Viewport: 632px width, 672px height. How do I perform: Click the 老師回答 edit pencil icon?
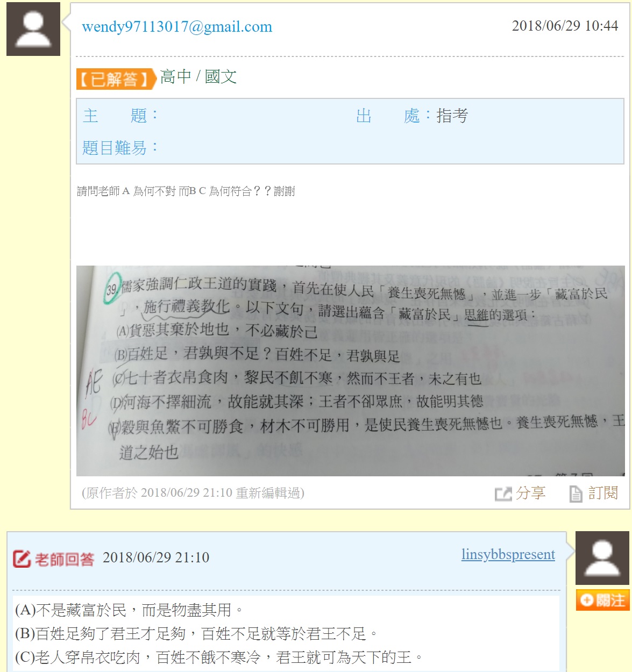[x=22, y=559]
